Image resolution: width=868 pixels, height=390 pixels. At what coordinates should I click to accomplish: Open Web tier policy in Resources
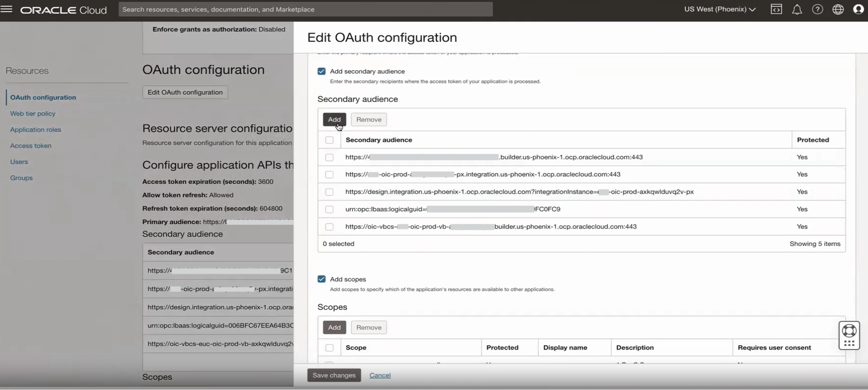point(33,114)
